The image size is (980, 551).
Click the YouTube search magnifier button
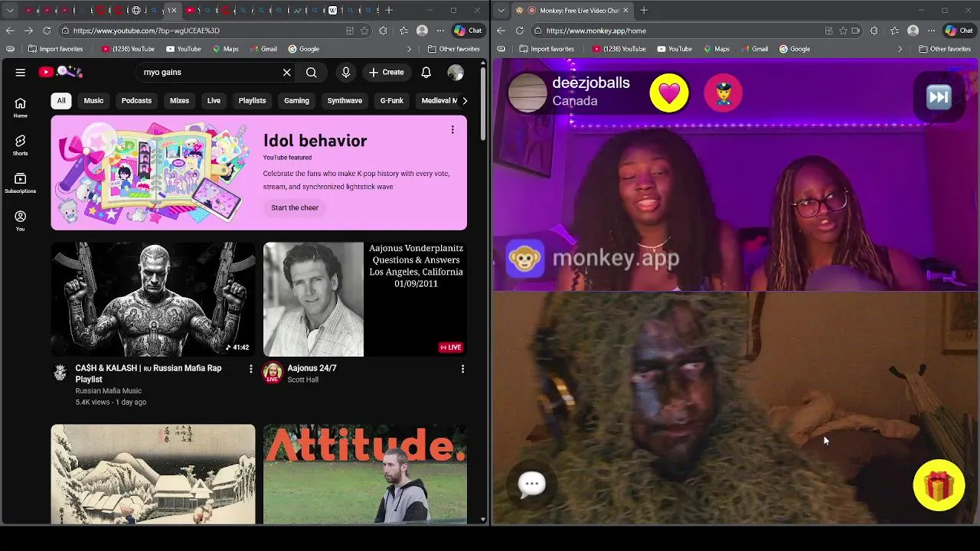tap(311, 72)
